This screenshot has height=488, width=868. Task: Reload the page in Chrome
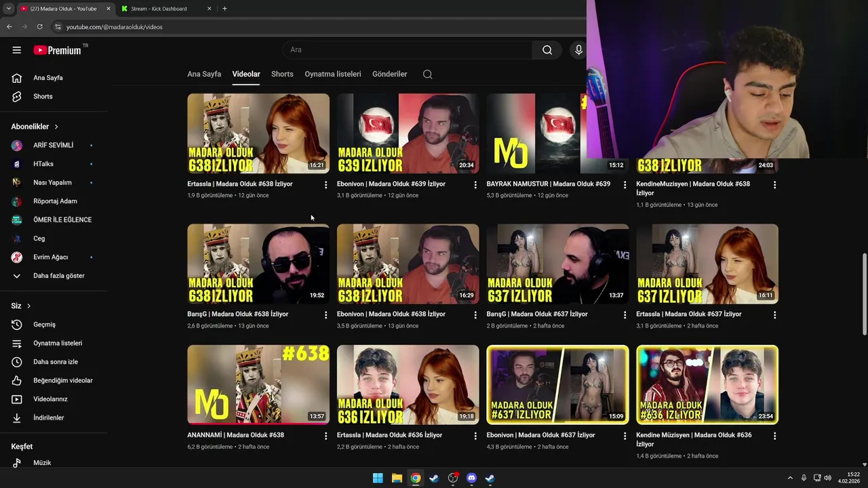coord(40,26)
